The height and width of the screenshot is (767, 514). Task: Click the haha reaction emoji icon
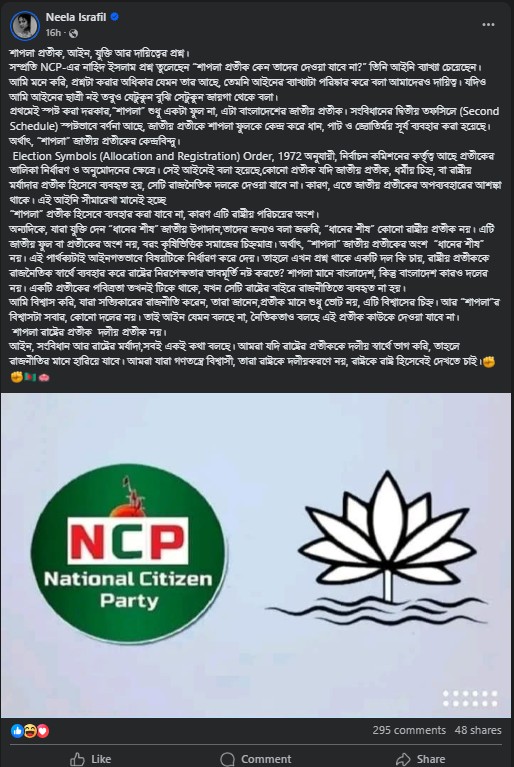pos(30,731)
